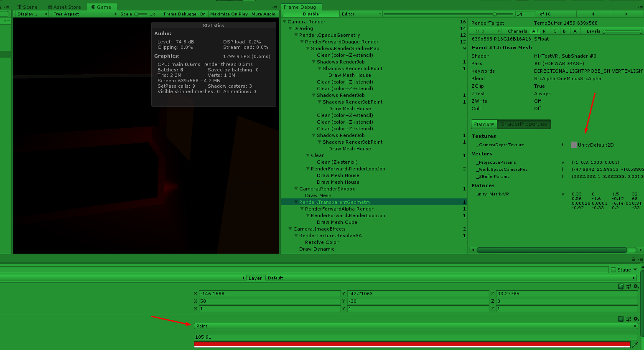Collapse the Shadows.RenderShadowMap tree entry

[x=308, y=48]
